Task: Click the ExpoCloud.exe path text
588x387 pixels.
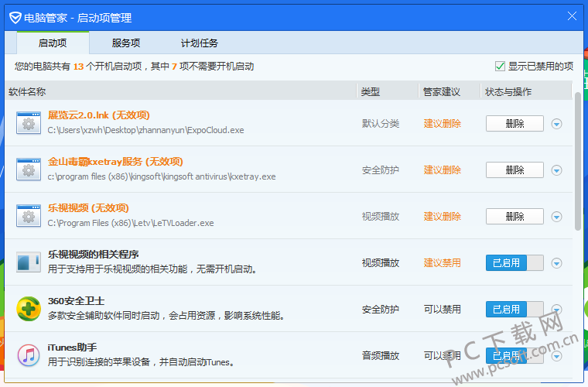Action: [x=145, y=130]
